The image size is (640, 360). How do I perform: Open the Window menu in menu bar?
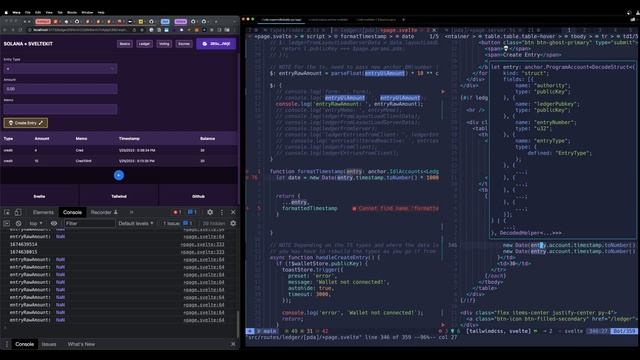[87, 12]
